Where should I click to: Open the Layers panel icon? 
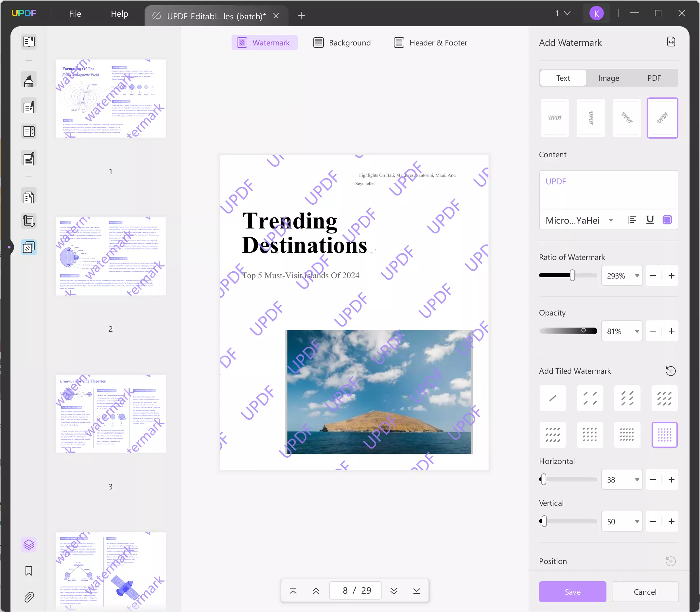[29, 544]
